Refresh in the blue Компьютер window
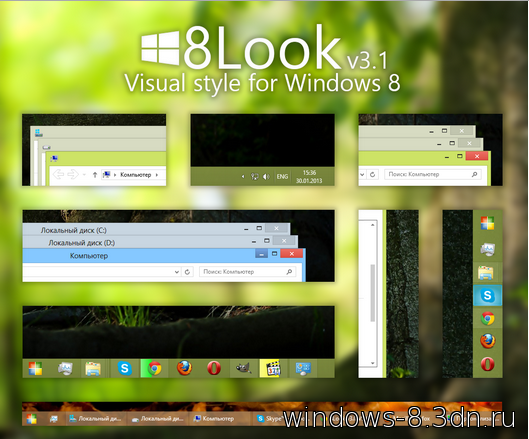 coord(187,272)
